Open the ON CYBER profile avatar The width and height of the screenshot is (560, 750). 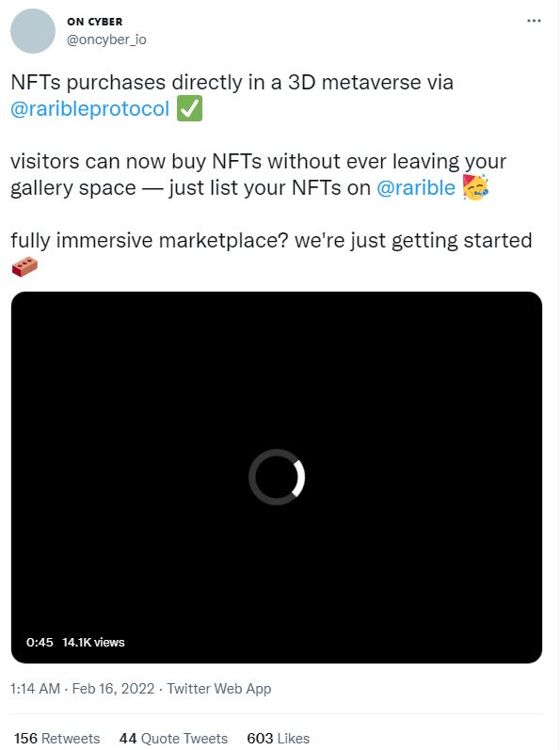coord(33,31)
